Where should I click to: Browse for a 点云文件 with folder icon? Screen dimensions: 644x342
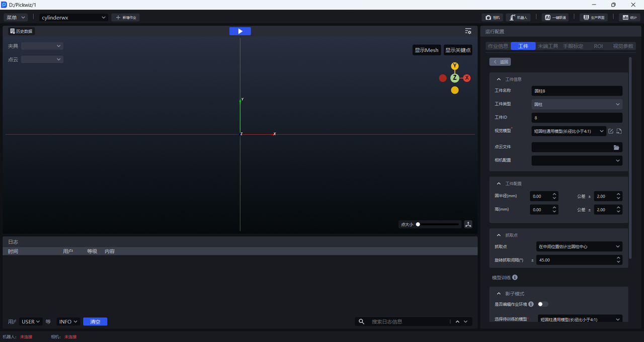click(x=616, y=147)
